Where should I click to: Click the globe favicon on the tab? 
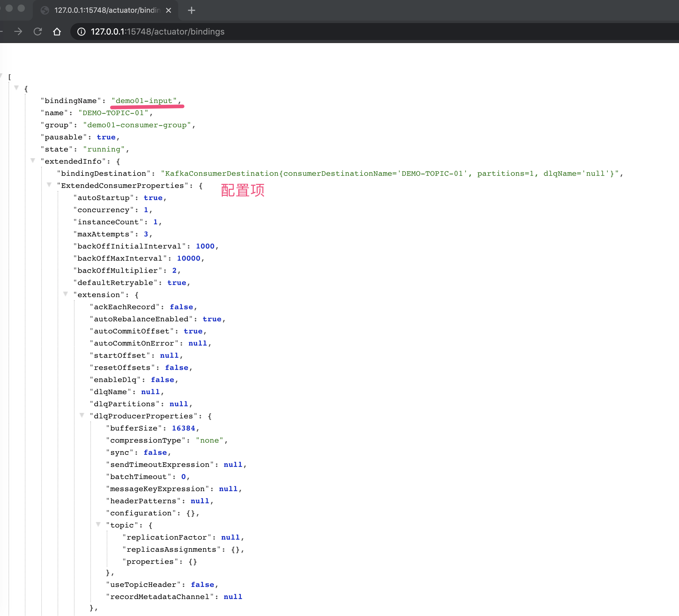coord(45,10)
